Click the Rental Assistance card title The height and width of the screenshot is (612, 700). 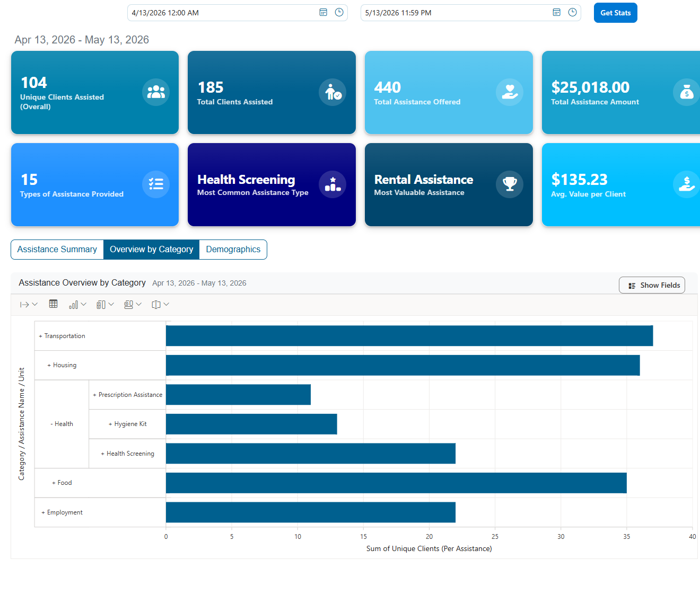424,180
